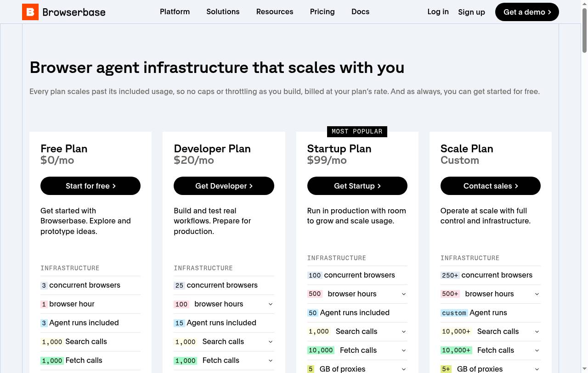Expand Scale Plan Search calls row
Image resolution: width=588 pixels, height=373 pixels.
click(x=490, y=332)
